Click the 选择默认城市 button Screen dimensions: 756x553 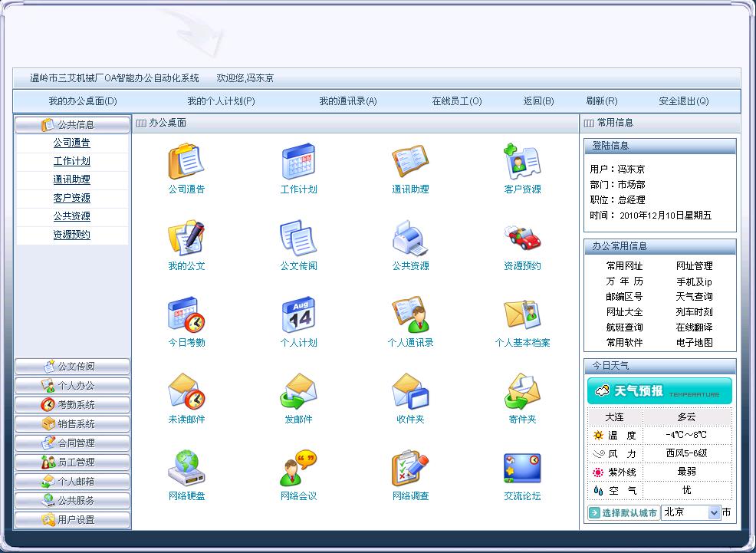point(623,512)
